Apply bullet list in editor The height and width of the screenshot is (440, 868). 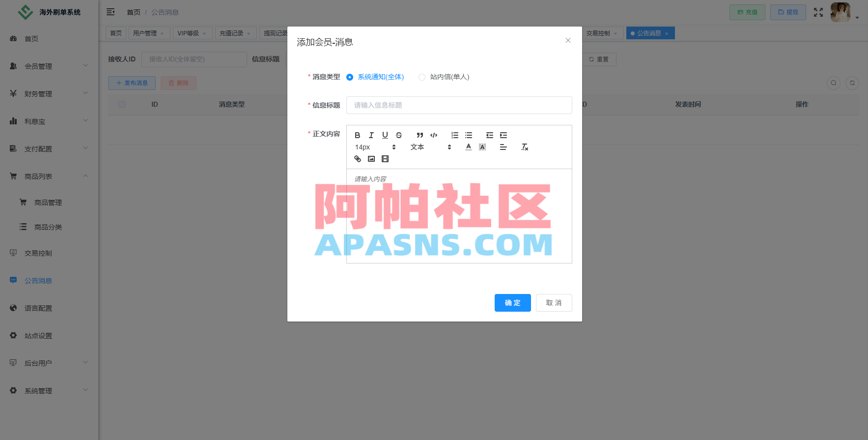(x=469, y=135)
